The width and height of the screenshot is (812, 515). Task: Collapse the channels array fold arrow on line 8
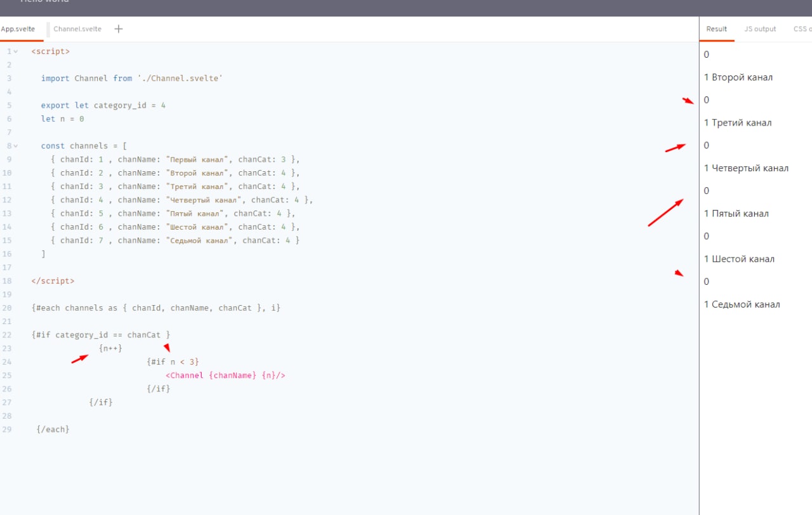pos(16,146)
